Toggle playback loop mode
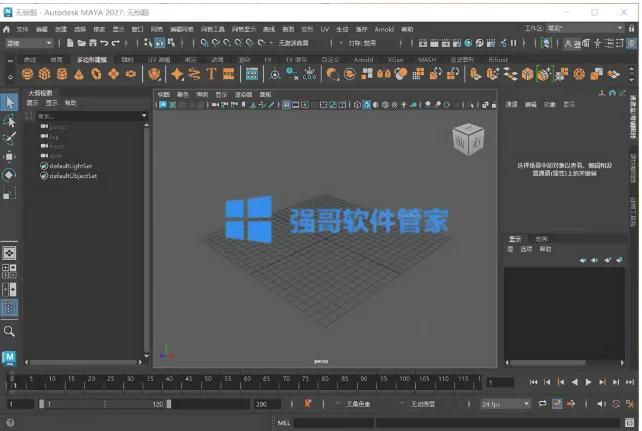 pyautogui.click(x=543, y=404)
